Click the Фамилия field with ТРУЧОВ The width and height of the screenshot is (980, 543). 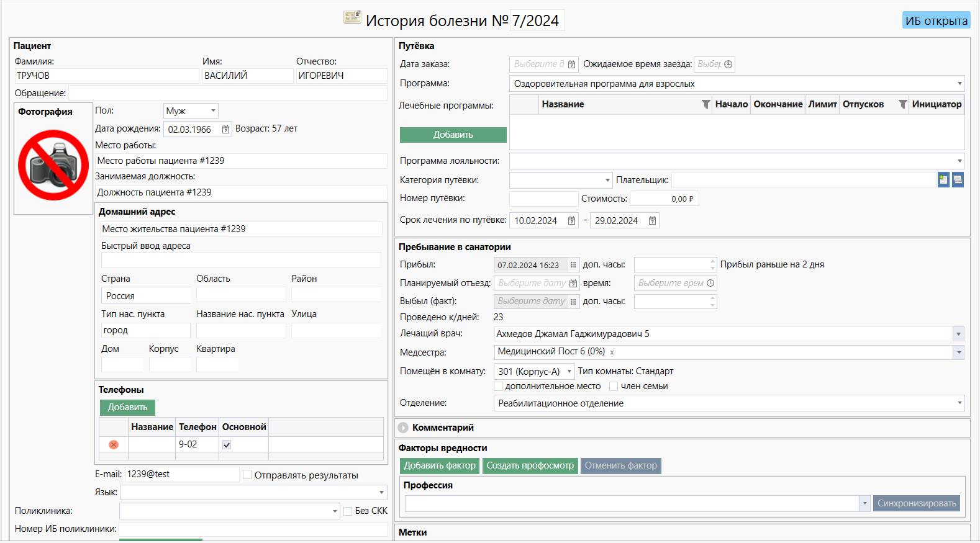pos(106,76)
